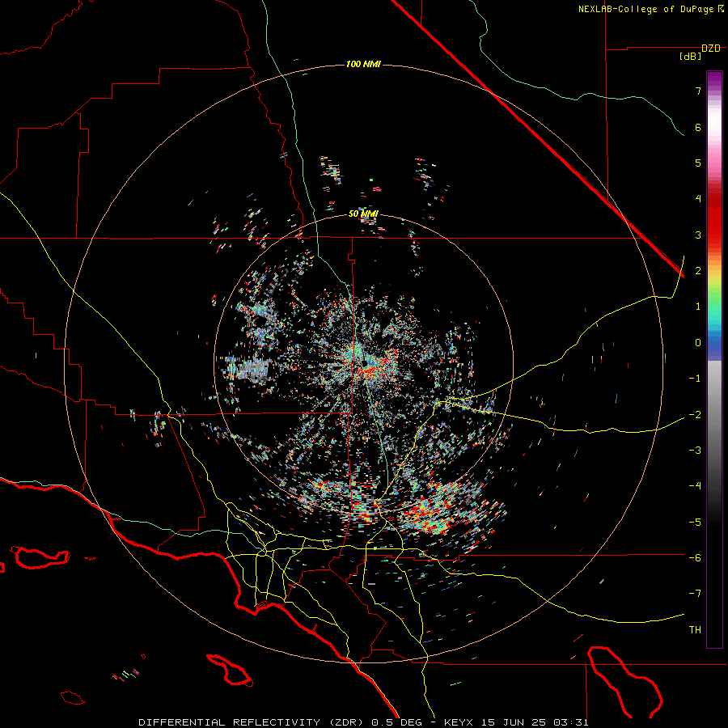Click the -5 tick on the scale
728x728 pixels.
coord(695,522)
